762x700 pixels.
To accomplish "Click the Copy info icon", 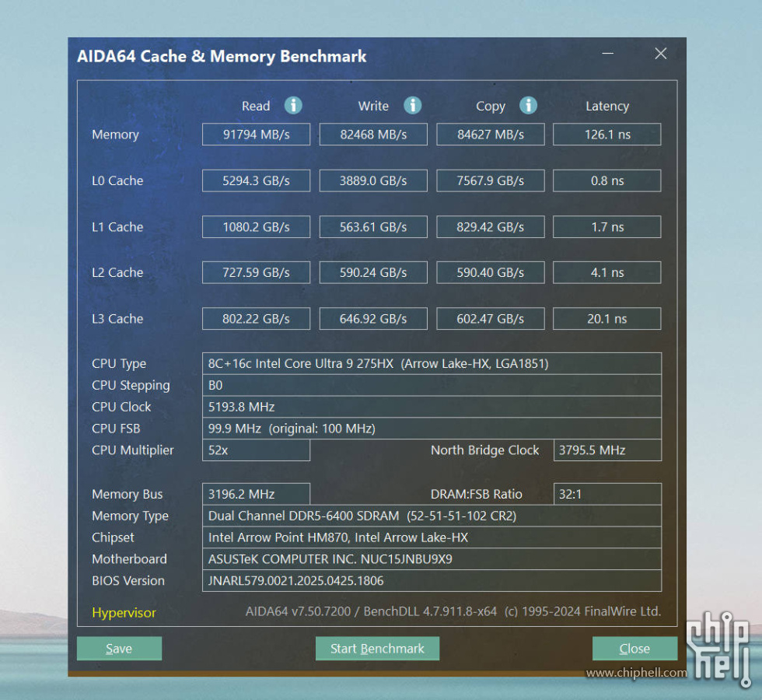I will point(528,105).
